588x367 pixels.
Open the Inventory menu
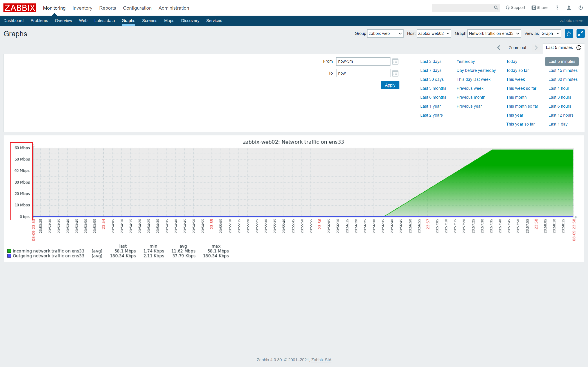point(82,8)
